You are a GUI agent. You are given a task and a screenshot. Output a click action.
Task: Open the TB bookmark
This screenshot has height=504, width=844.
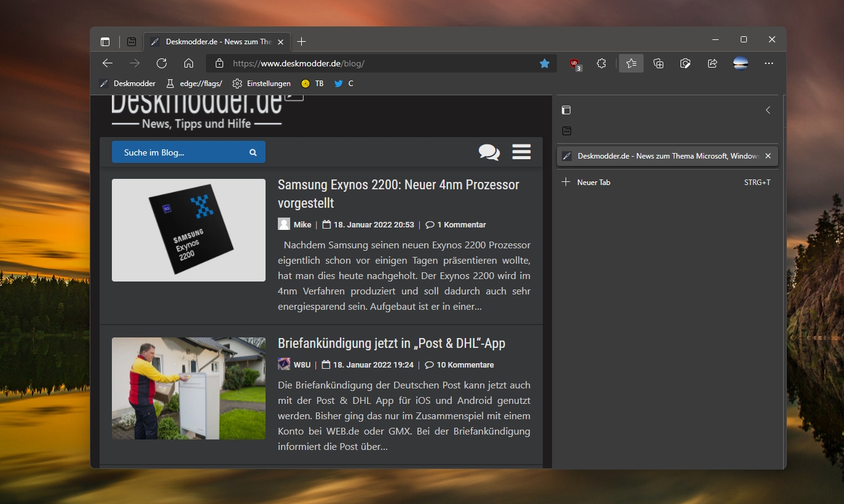coord(312,84)
